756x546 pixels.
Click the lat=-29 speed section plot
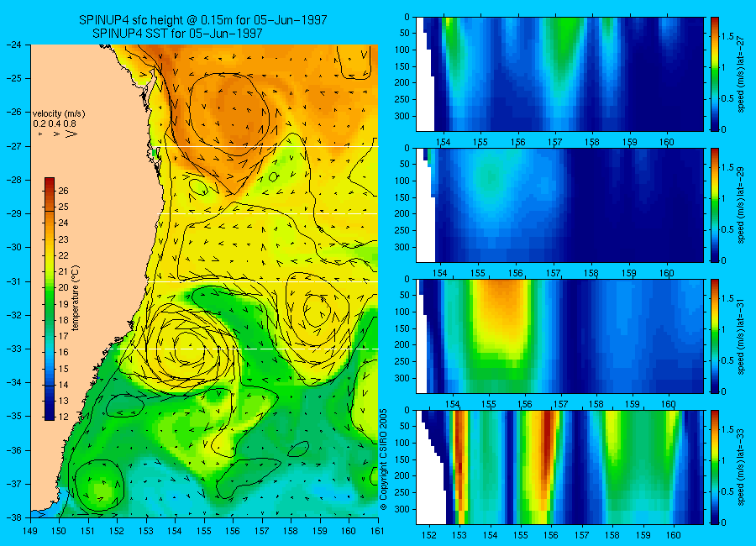[x=559, y=205]
